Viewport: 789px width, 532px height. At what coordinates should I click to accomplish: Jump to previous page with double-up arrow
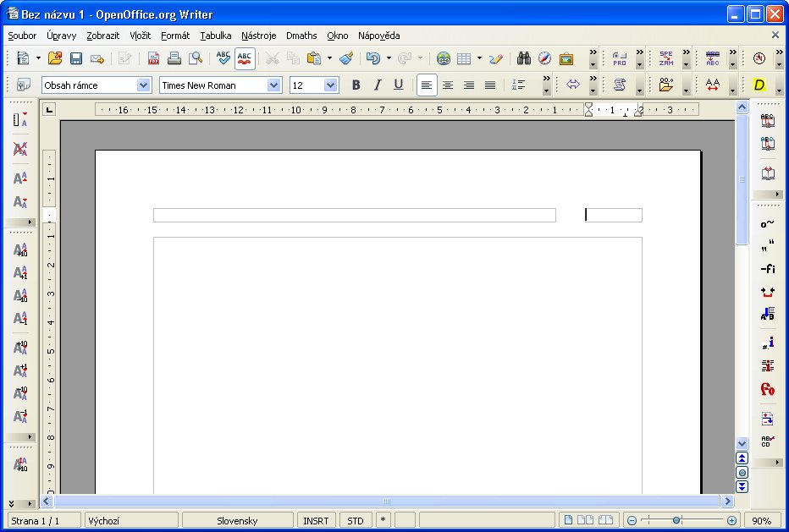[x=742, y=458]
